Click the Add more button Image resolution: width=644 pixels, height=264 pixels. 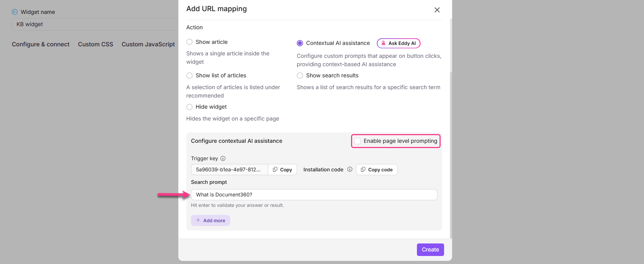point(210,220)
